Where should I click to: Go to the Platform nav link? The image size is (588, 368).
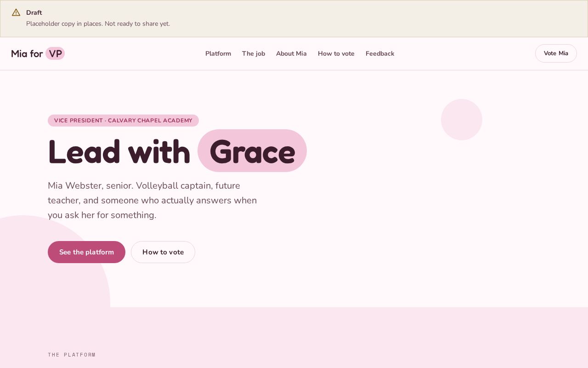pos(218,53)
